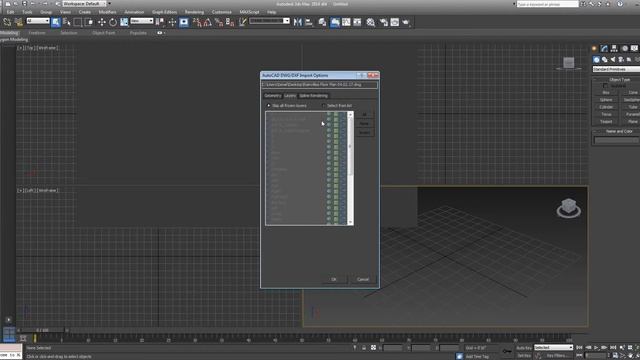640x360 pixels.
Task: Click the Rectangular Selection Region icon
Action: pyautogui.click(x=78, y=22)
